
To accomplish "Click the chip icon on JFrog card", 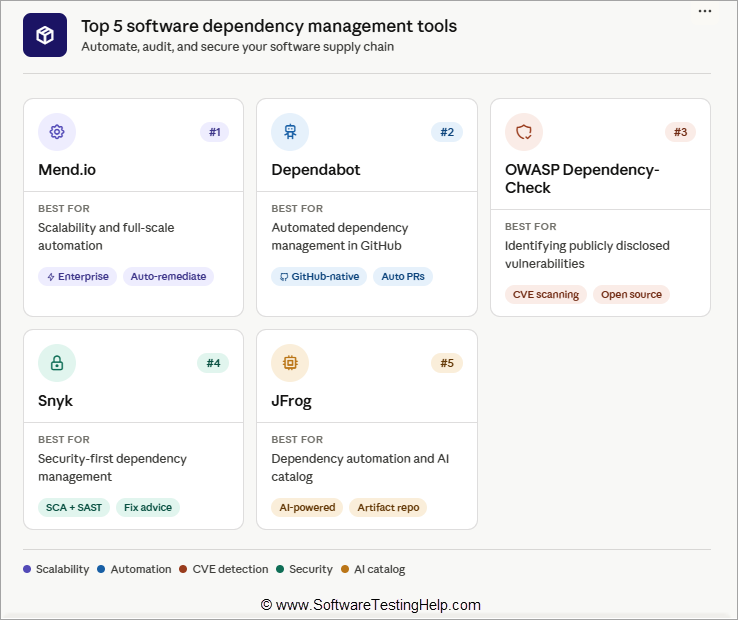I will (290, 363).
